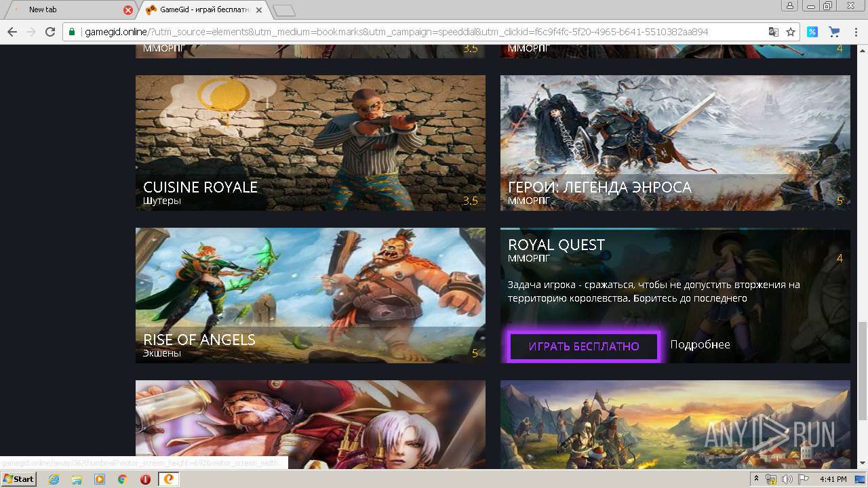Go forward with the browser forward arrow
868x488 pixels.
click(31, 32)
